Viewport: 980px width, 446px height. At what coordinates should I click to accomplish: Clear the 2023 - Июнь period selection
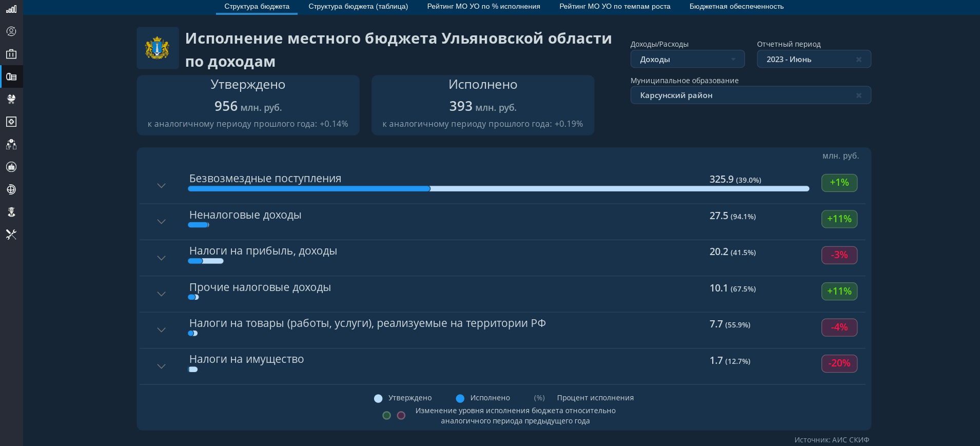pyautogui.click(x=859, y=60)
